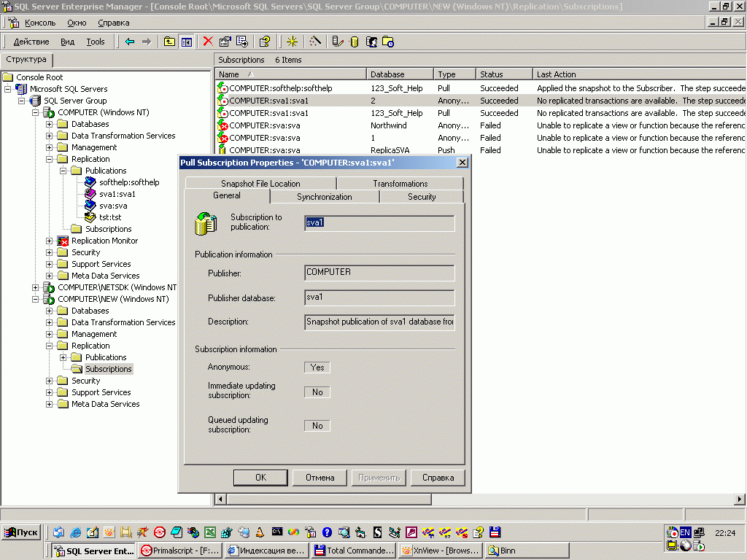Click the command prompt quick launch icon
The height and width of the screenshot is (560, 747).
point(277,532)
